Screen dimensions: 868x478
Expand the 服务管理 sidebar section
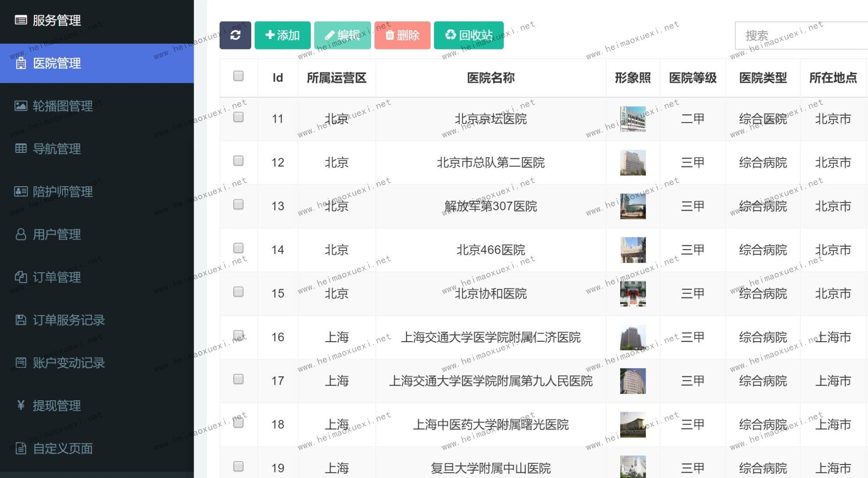pyautogui.click(x=56, y=20)
